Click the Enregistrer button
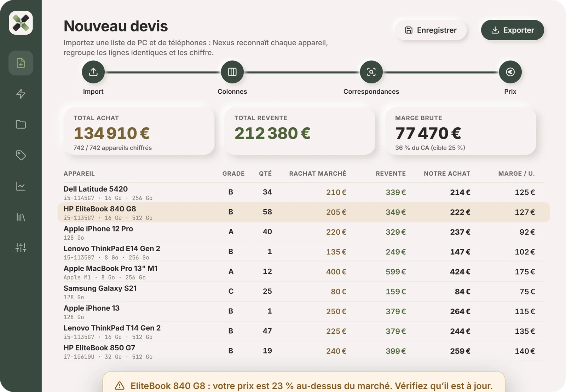This screenshot has width=566, height=392. tap(431, 30)
